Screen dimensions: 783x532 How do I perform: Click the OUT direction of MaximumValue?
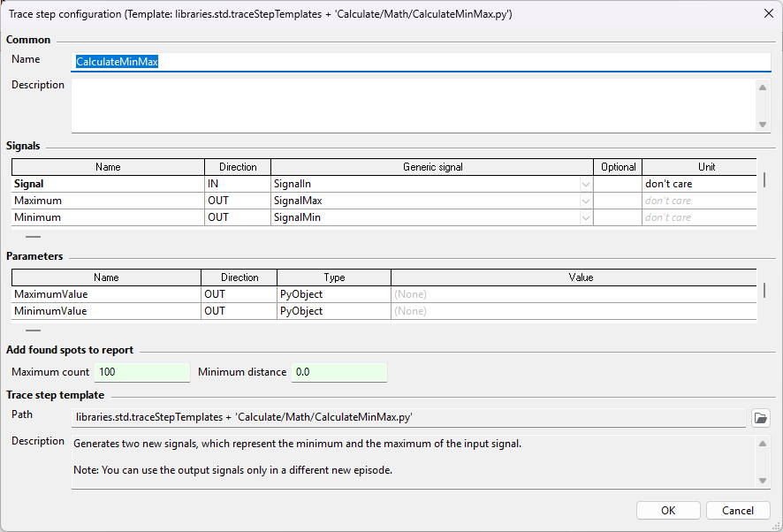point(239,294)
